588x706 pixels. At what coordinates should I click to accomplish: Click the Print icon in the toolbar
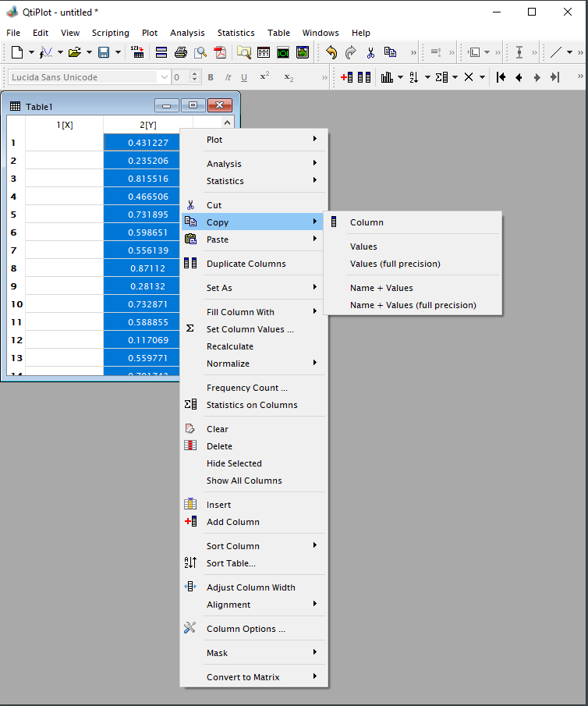tap(180, 52)
